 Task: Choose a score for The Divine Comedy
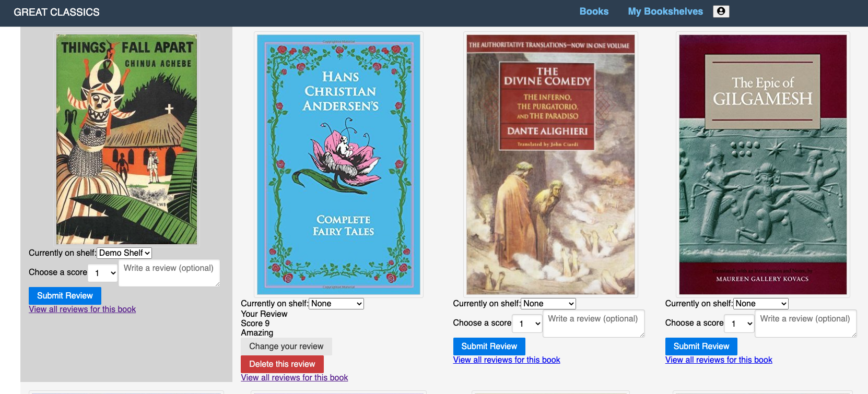(x=527, y=324)
